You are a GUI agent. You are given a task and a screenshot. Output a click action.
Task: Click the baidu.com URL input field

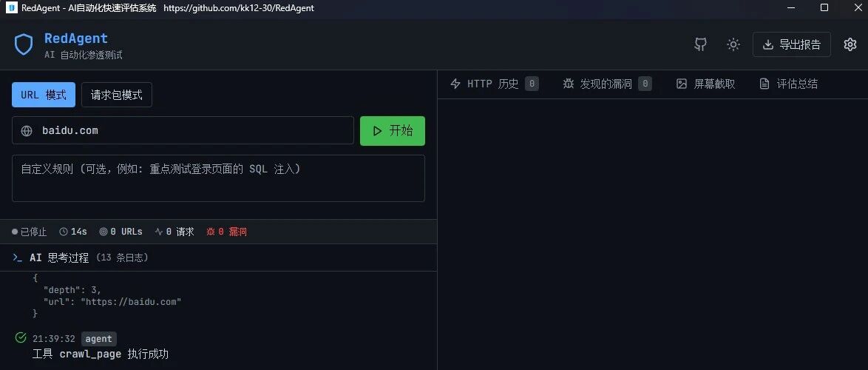pyautogui.click(x=183, y=131)
